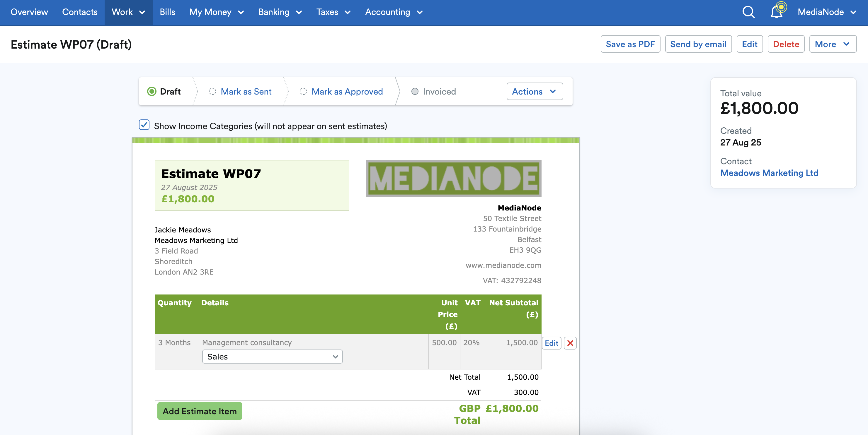Screen dimensions: 868x435
Task: Click the Created date 27 Aug 25
Action: coord(741,143)
